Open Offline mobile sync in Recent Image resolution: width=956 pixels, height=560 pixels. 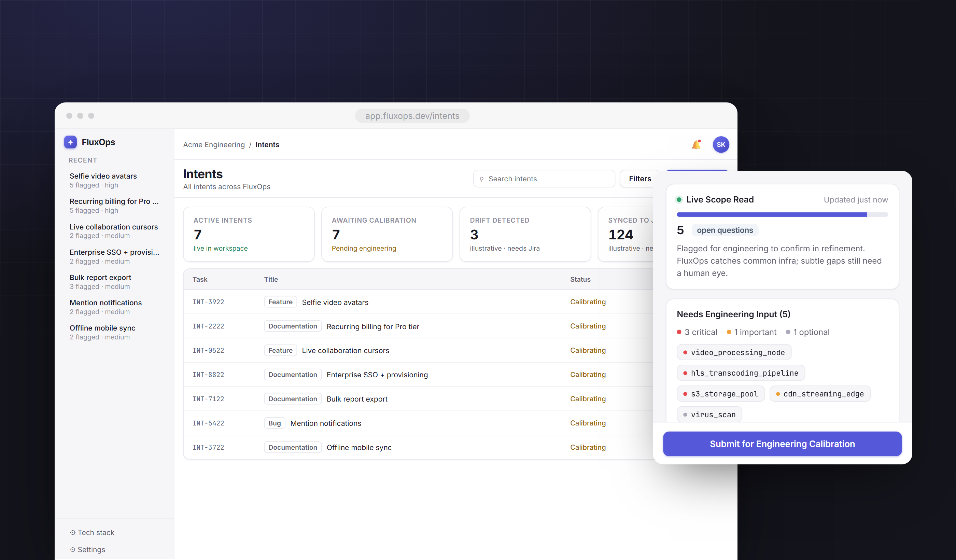[x=115, y=332]
